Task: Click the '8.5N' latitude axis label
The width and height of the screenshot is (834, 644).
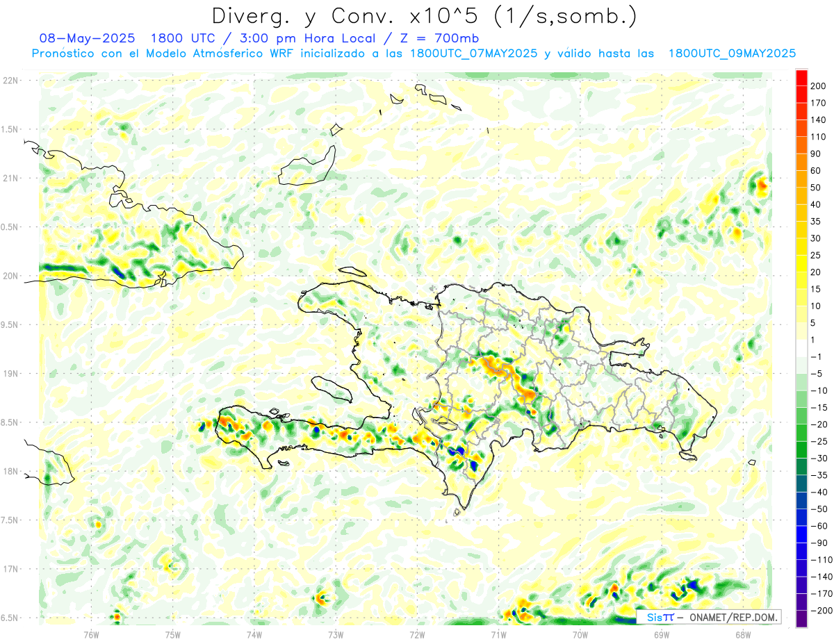Action: 10,422
